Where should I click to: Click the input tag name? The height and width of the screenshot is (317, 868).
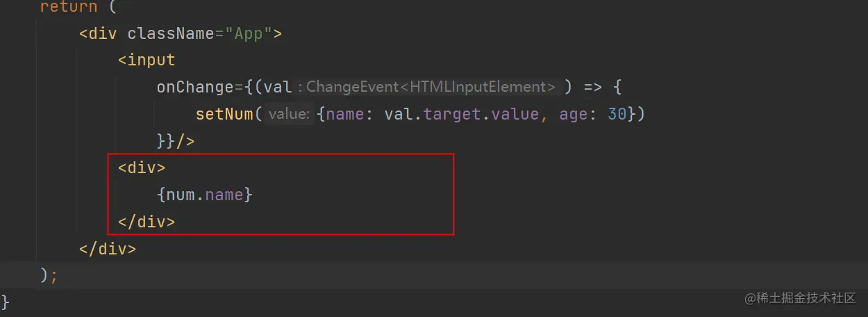151,60
